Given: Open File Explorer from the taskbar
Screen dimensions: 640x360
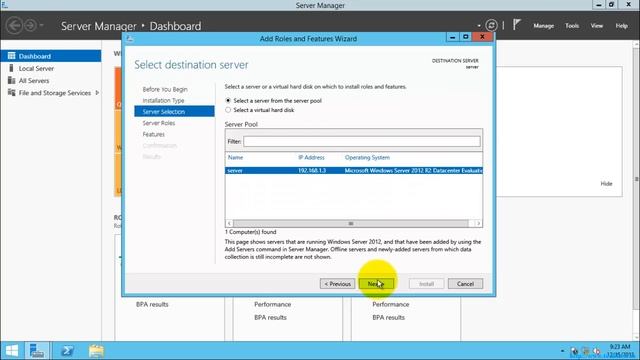Looking at the screenshot, I should [x=96, y=351].
